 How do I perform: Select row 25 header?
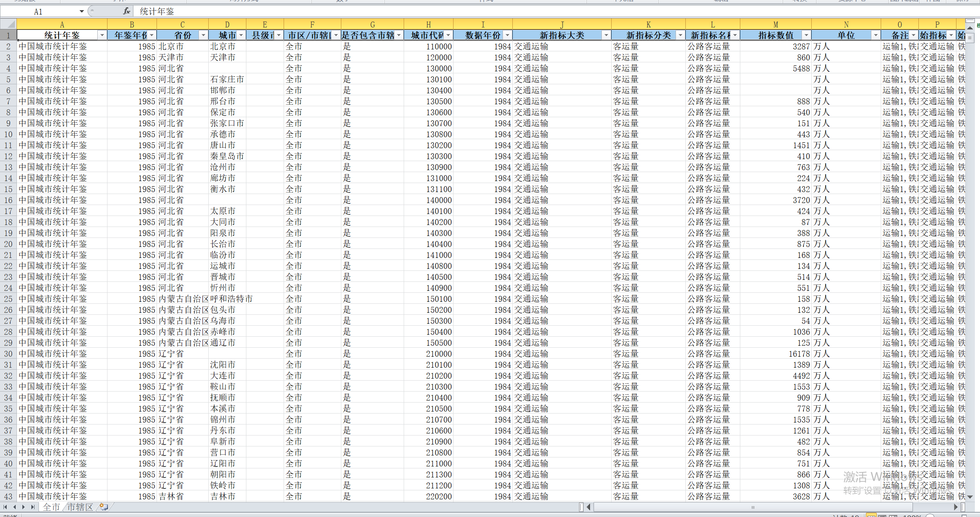click(8, 299)
